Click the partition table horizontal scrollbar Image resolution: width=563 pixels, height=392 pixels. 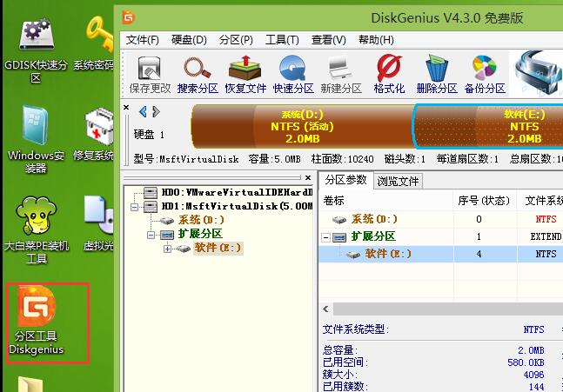click(448, 309)
